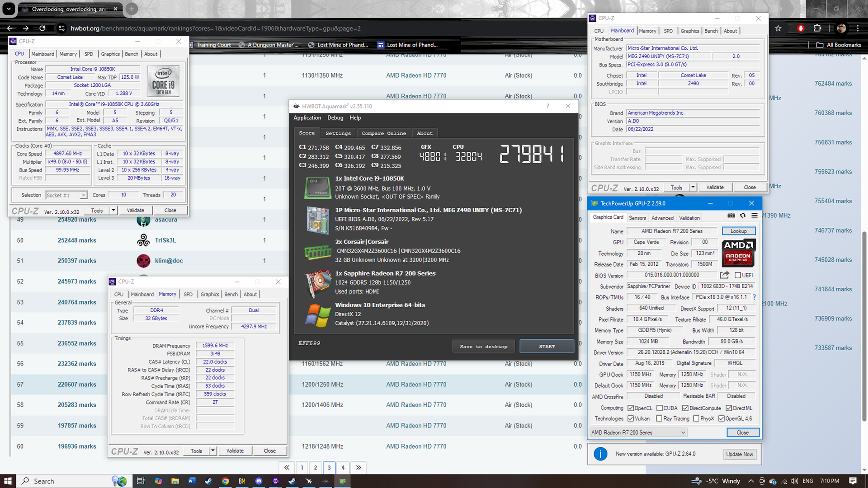Open Task View in the taskbar

[141, 481]
